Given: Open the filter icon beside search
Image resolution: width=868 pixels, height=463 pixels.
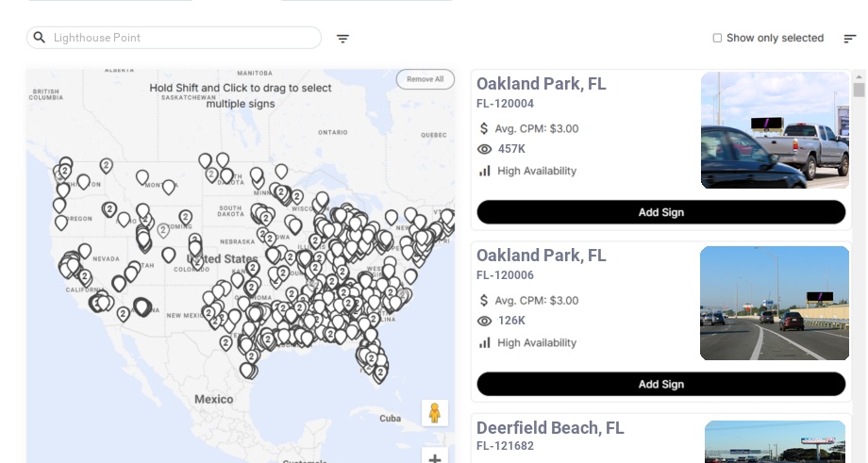Looking at the screenshot, I should (342, 39).
